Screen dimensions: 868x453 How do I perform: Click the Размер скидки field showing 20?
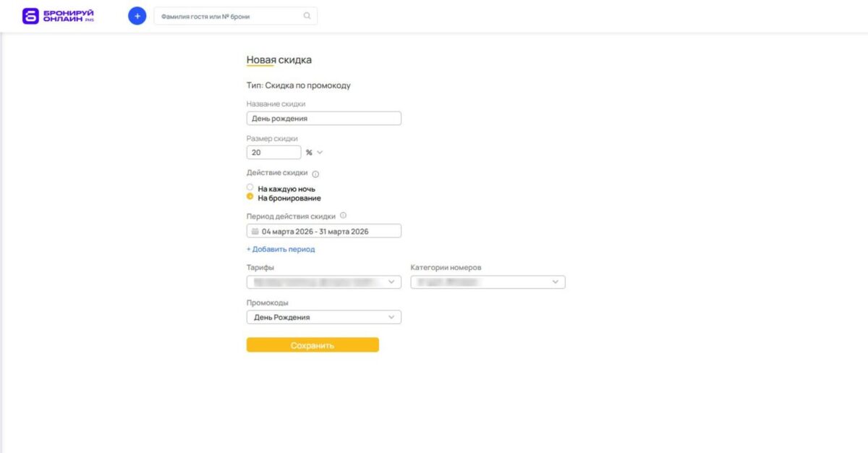coord(273,152)
